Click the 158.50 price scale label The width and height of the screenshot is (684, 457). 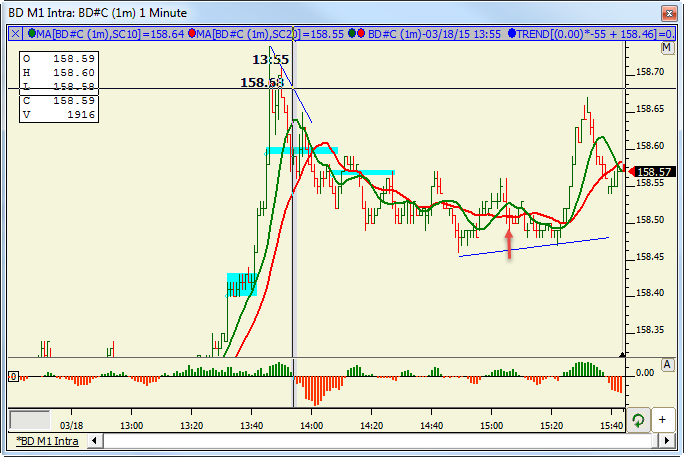pyautogui.click(x=650, y=219)
